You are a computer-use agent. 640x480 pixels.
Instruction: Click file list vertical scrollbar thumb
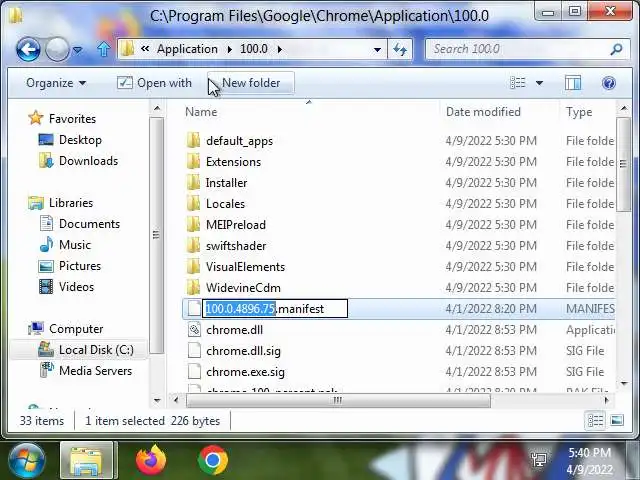pos(623,164)
